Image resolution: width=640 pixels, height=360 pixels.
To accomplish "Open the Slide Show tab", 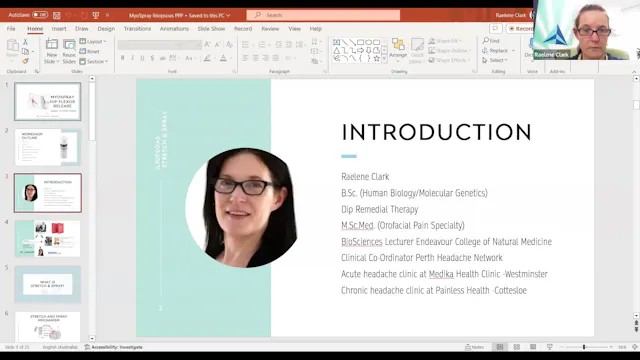I will pos(211,29).
